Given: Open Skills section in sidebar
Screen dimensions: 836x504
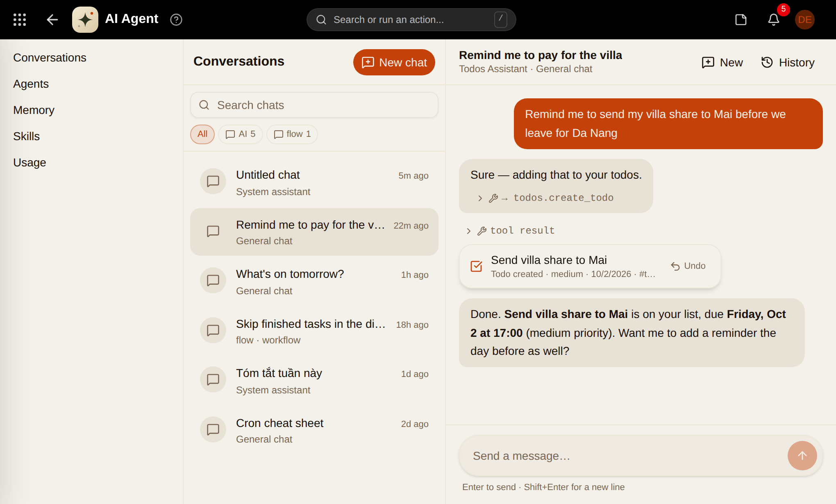Looking at the screenshot, I should [x=26, y=136].
